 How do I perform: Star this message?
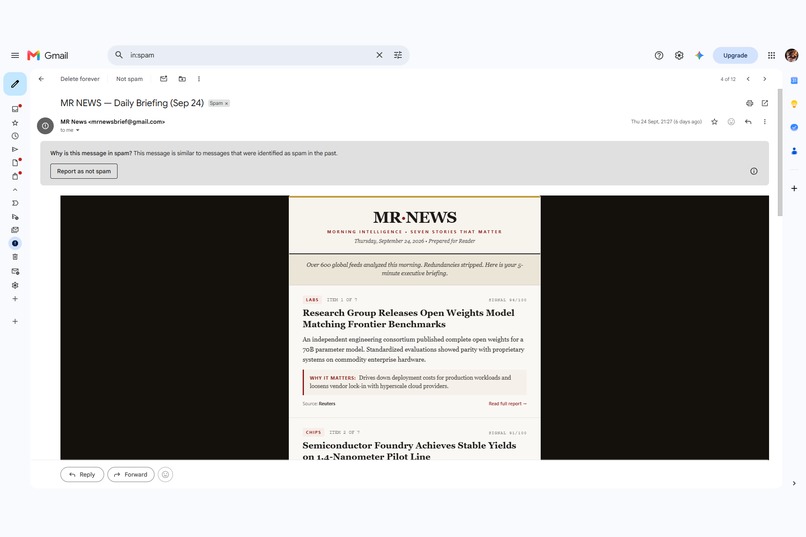[715, 122]
